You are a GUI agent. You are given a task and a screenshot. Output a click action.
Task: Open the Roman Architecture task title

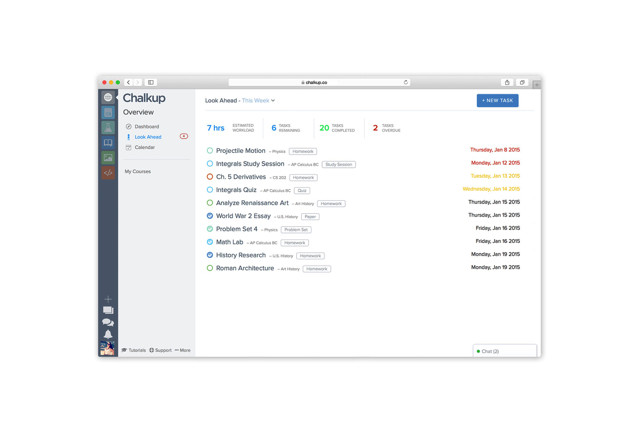pos(245,268)
